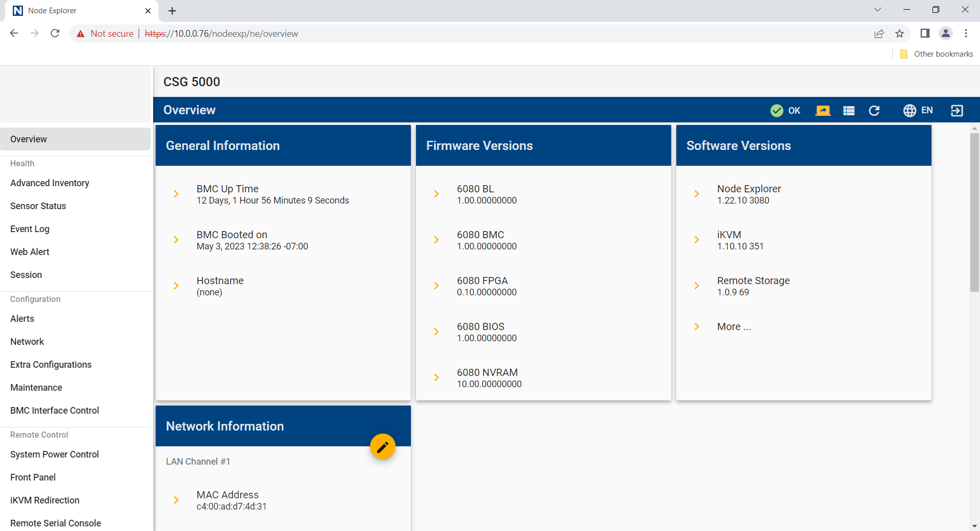The height and width of the screenshot is (531, 980).
Task: Click the yellow pencil edit network button
Action: (383, 447)
